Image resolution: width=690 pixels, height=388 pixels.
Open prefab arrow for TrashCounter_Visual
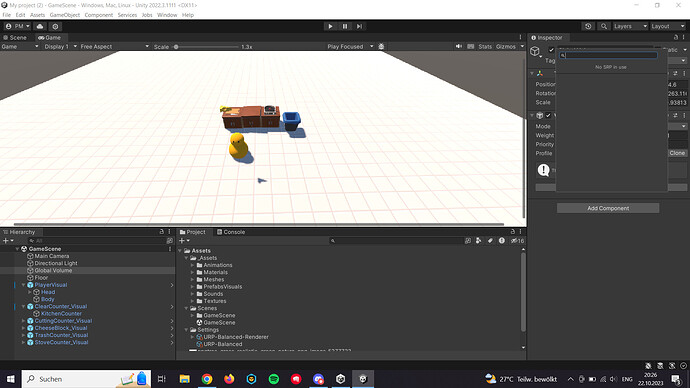click(x=172, y=335)
